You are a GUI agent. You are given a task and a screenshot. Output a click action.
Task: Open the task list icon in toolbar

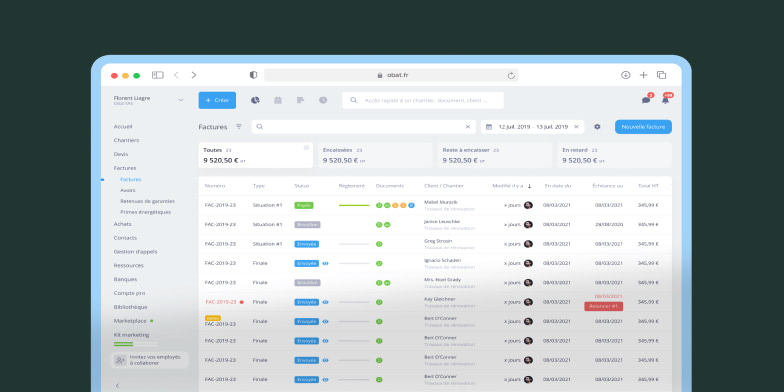300,100
